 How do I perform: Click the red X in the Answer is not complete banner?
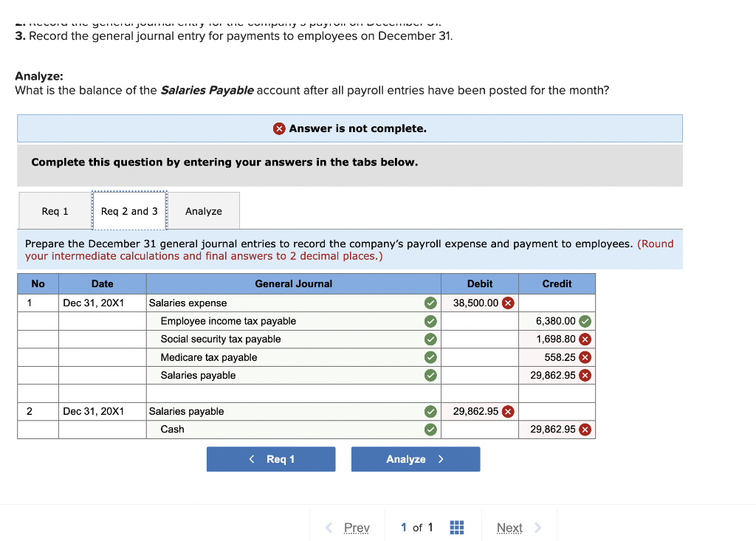[278, 128]
